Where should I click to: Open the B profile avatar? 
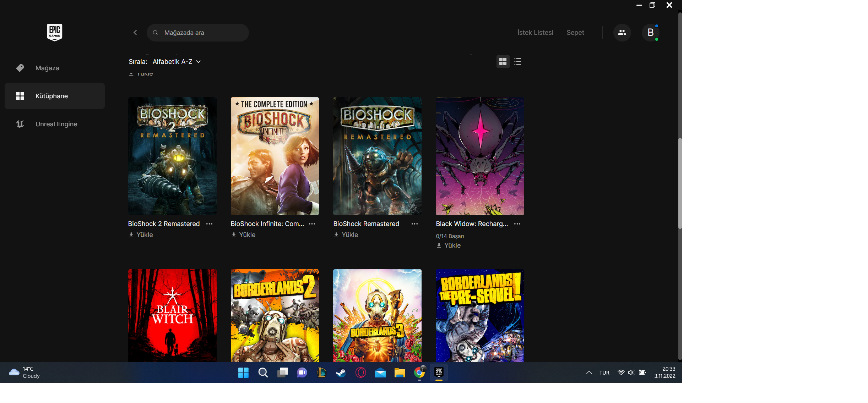[650, 33]
